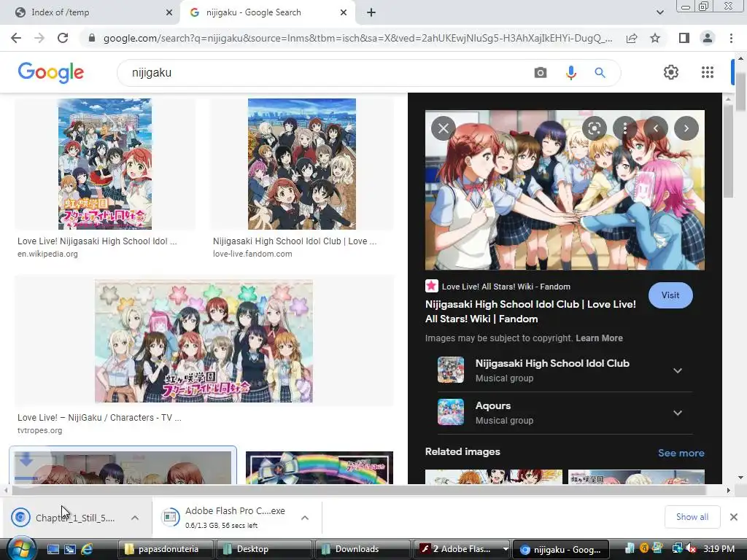The width and height of the screenshot is (747, 560).
Task: Open the Google apps grid
Action: [708, 72]
